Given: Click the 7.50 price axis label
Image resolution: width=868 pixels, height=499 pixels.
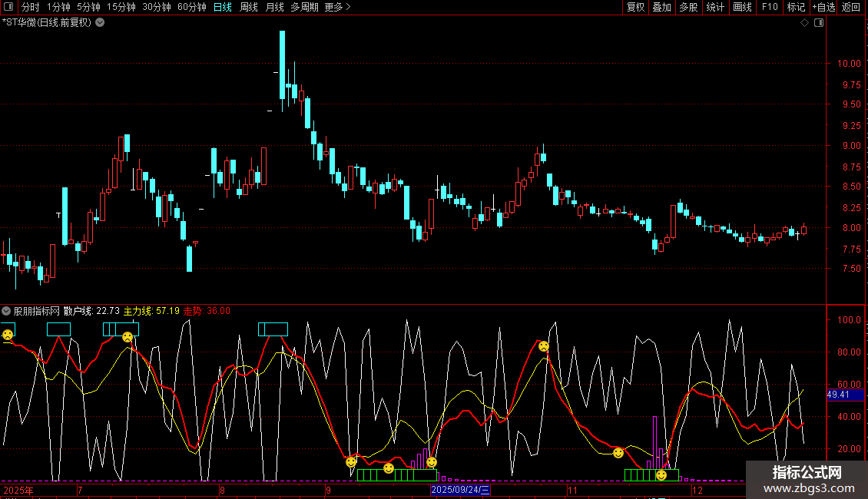Looking at the screenshot, I should point(851,269).
